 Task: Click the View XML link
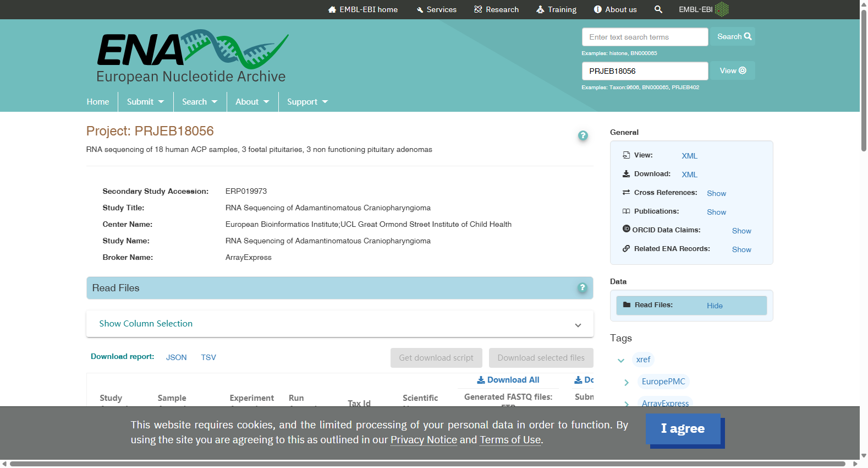pyautogui.click(x=690, y=156)
